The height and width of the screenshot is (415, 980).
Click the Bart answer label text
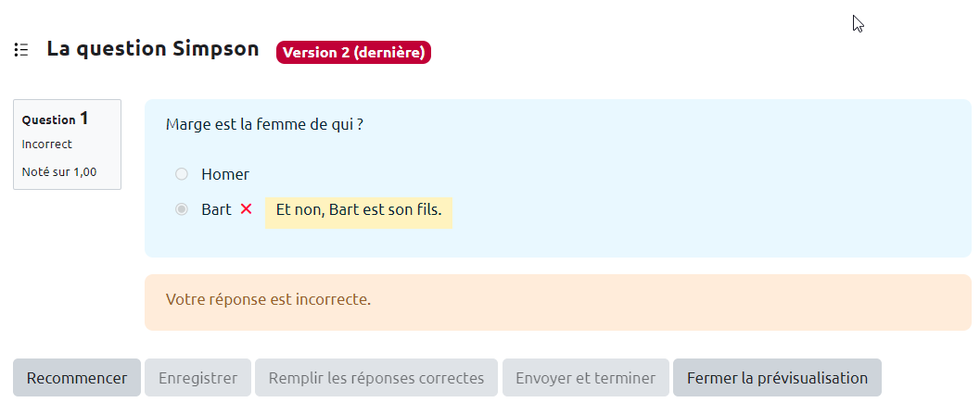(x=216, y=209)
